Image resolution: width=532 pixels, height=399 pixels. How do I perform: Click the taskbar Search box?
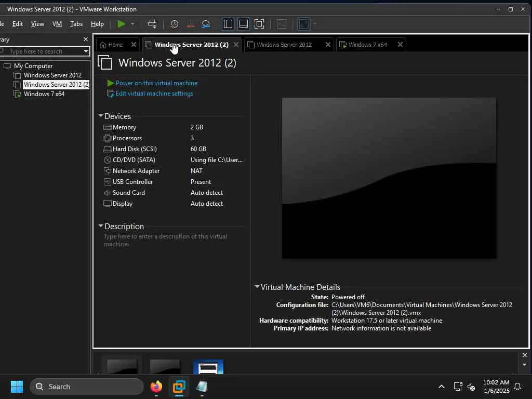point(87,387)
